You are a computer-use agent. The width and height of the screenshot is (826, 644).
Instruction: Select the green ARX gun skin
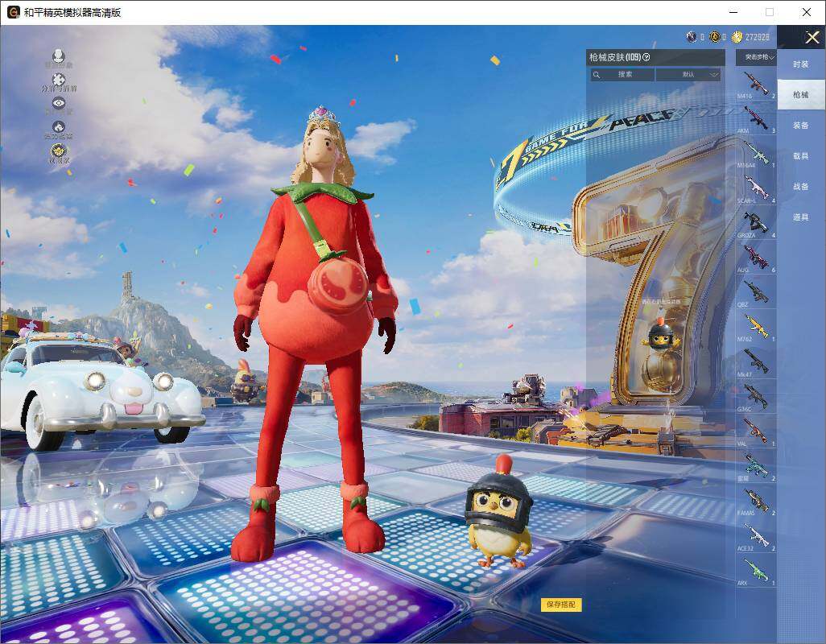click(756, 570)
